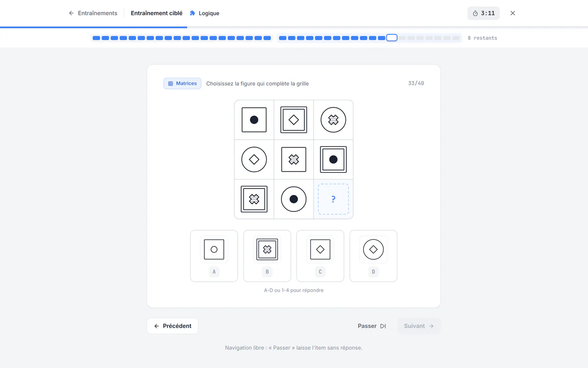
Task: Click the top-row cell showing a circle with a cross
Action: pos(333,120)
